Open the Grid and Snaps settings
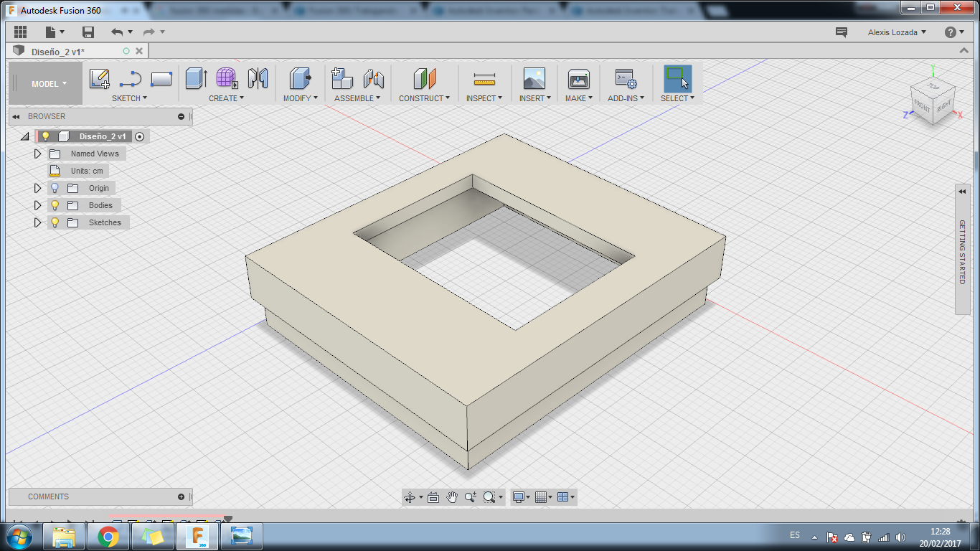 pyautogui.click(x=545, y=496)
